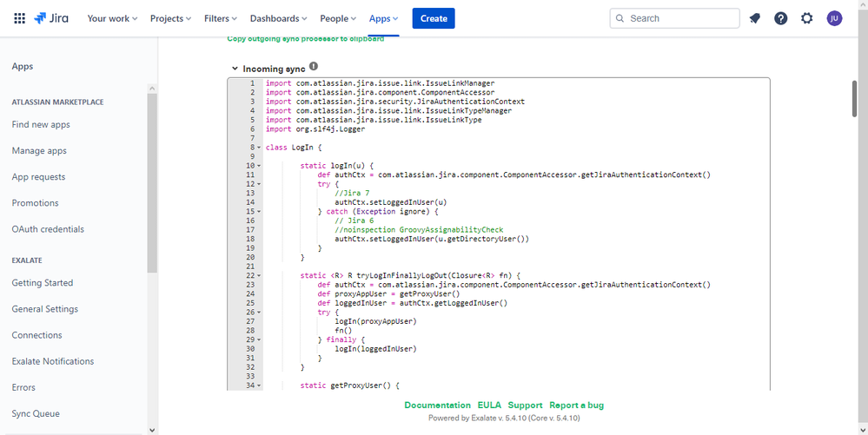Open the JU user avatar menu
Viewport: 868px width, 435px height.
click(834, 18)
